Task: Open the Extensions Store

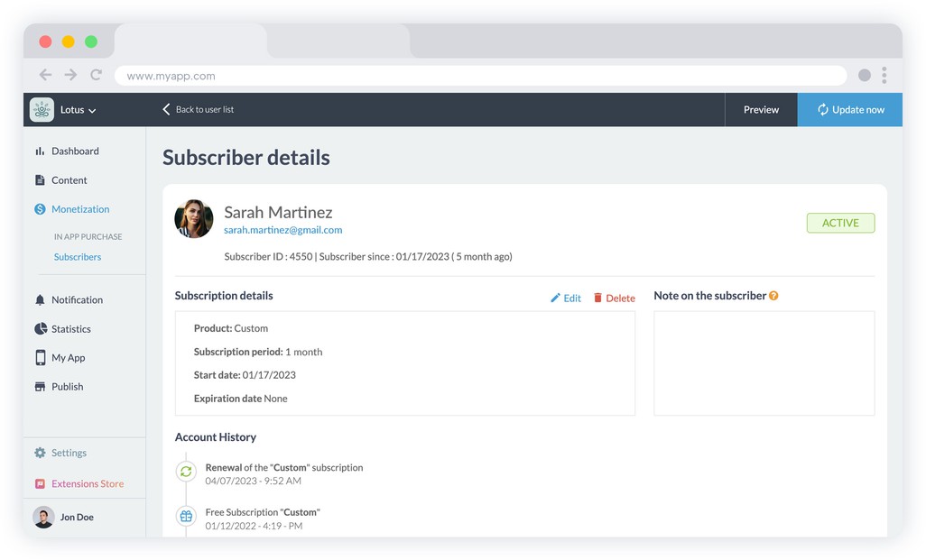Action: click(87, 483)
